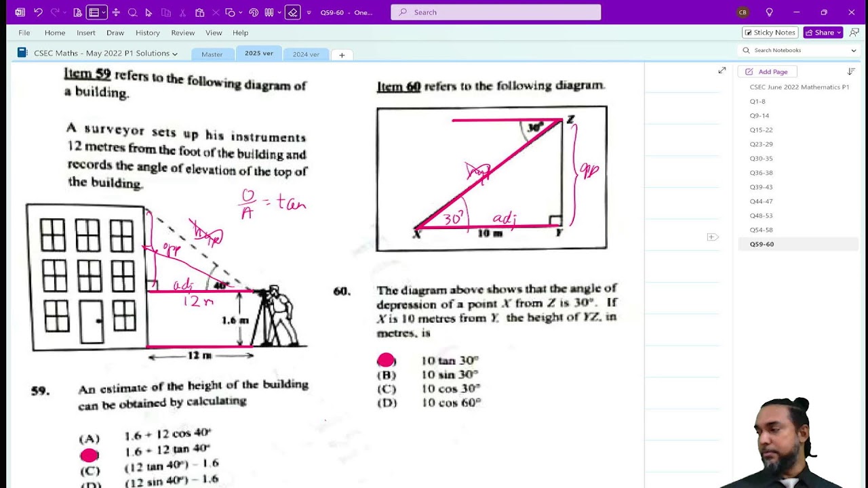This screenshot has width=868, height=488.
Task: Click the Add Page button
Action: point(768,71)
